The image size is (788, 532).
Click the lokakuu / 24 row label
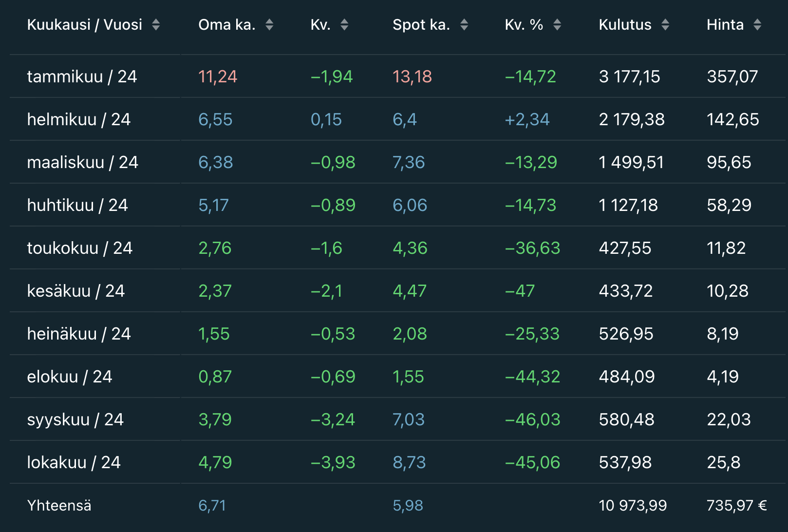[74, 462]
